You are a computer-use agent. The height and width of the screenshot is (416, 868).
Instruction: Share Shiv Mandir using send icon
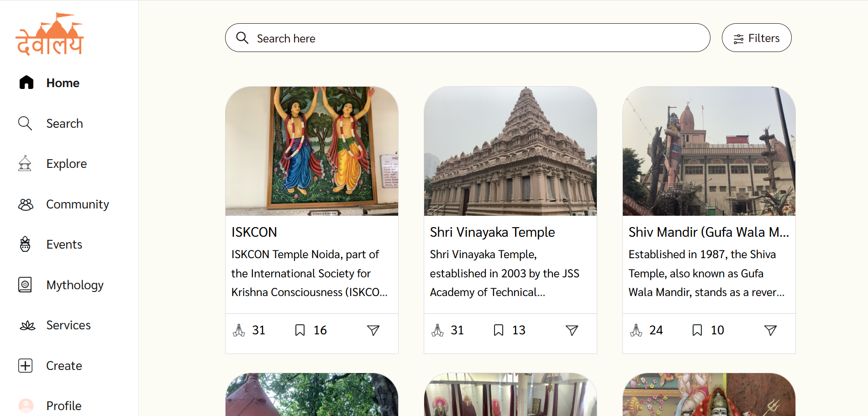[770, 330]
